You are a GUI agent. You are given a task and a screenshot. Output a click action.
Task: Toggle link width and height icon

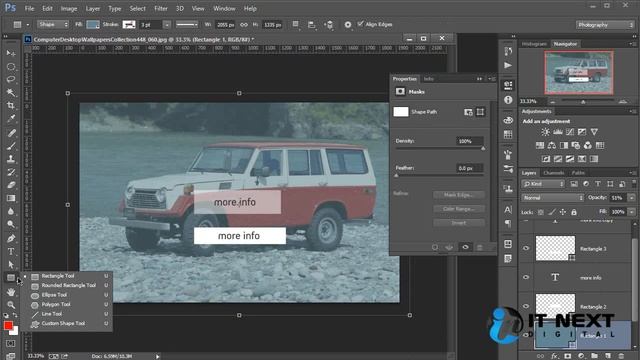tap(244, 24)
